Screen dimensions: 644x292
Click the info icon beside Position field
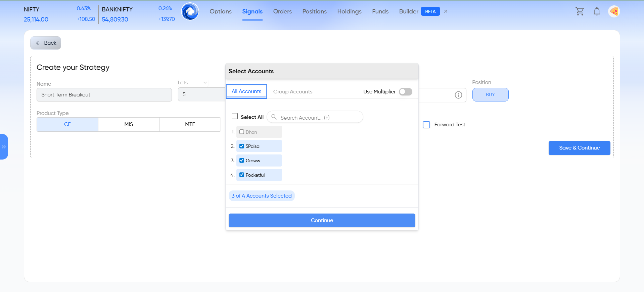pyautogui.click(x=458, y=95)
